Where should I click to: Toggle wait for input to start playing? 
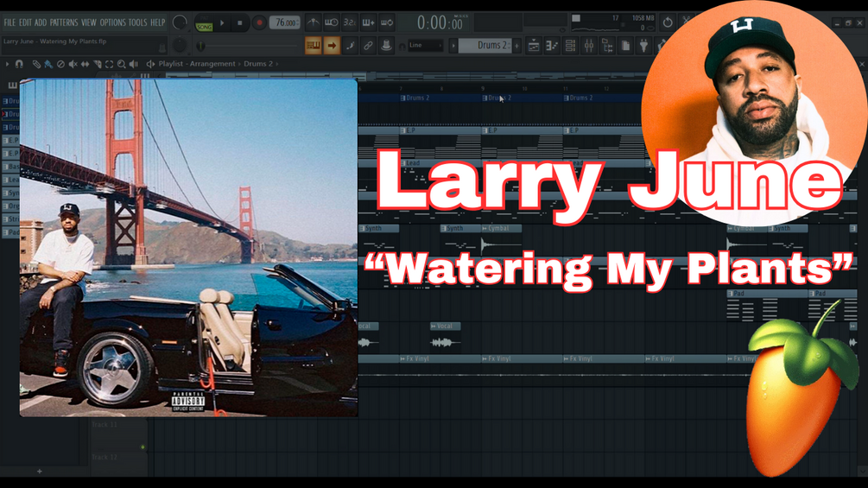click(x=332, y=22)
